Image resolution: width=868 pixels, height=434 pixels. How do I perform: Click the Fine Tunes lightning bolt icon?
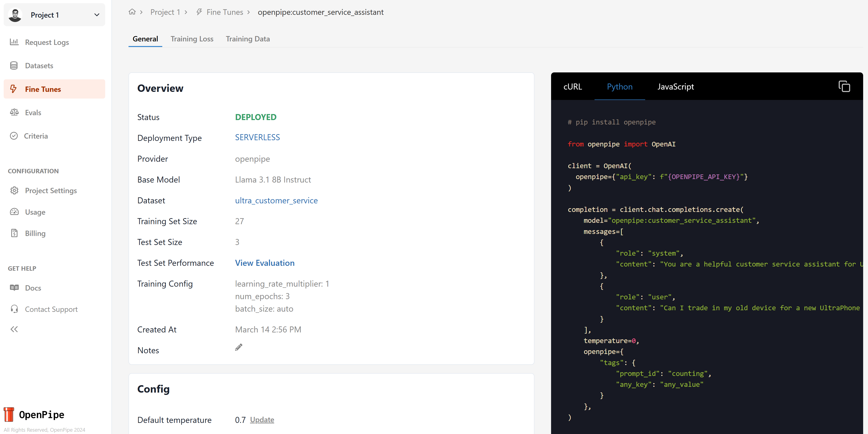14,89
